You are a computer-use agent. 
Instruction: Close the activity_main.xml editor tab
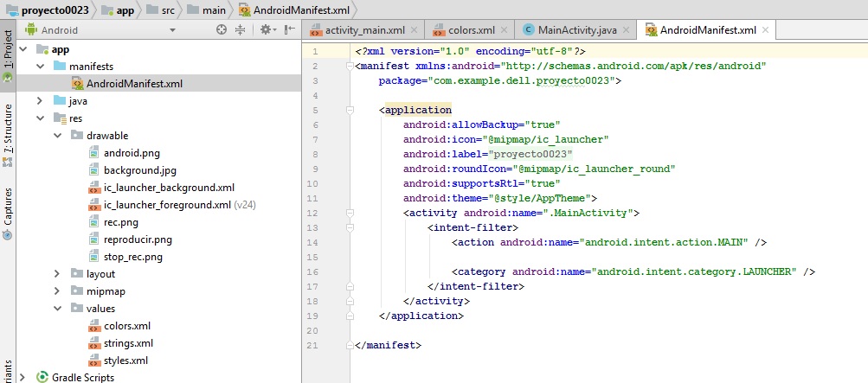pos(415,30)
